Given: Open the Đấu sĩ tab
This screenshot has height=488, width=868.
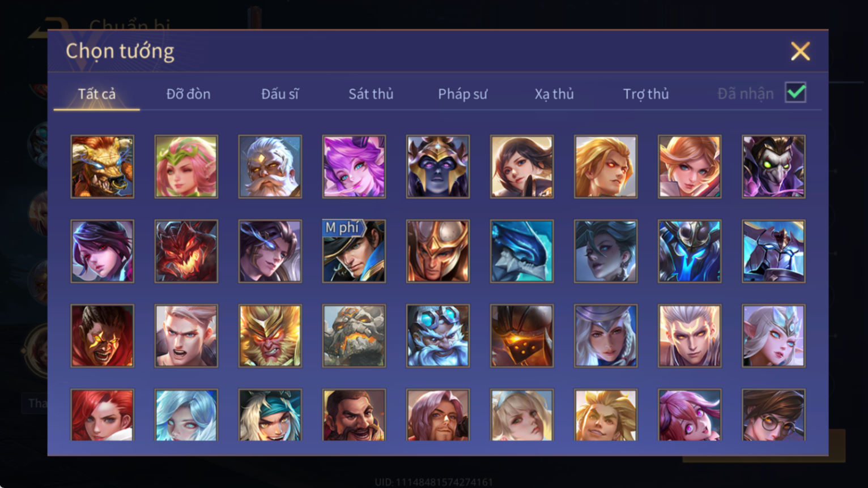Looking at the screenshot, I should point(280,94).
